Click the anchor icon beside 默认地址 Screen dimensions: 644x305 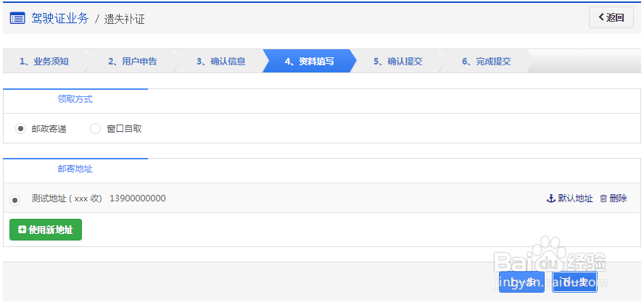[550, 199]
